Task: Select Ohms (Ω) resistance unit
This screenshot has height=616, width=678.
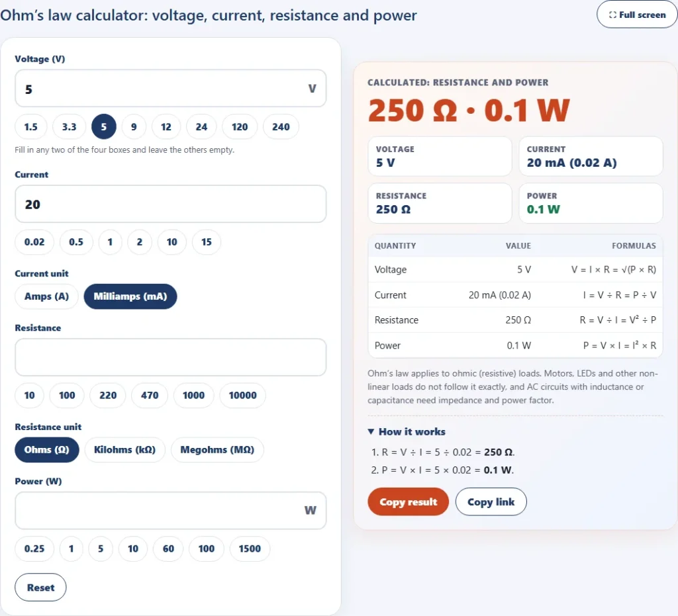Action: tap(47, 450)
